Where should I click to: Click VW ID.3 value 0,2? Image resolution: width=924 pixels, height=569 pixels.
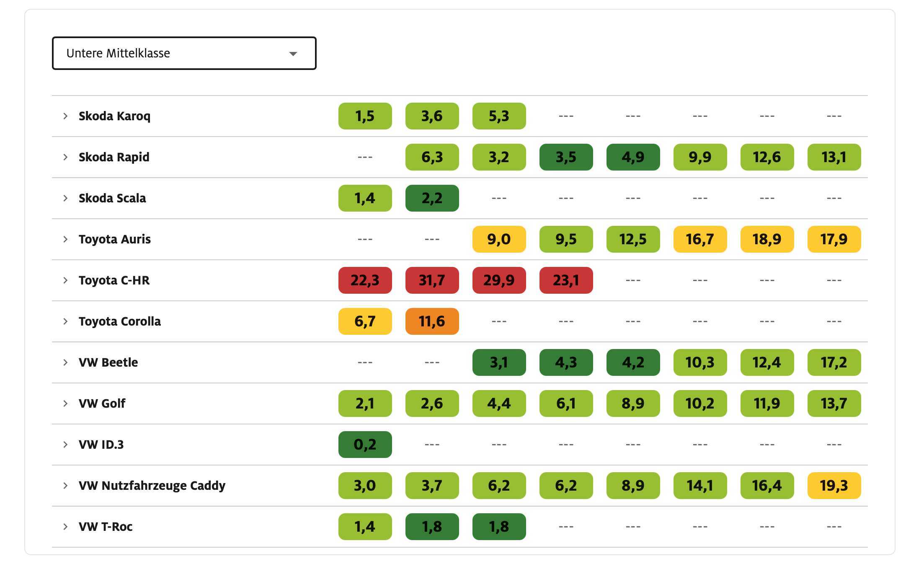click(365, 445)
